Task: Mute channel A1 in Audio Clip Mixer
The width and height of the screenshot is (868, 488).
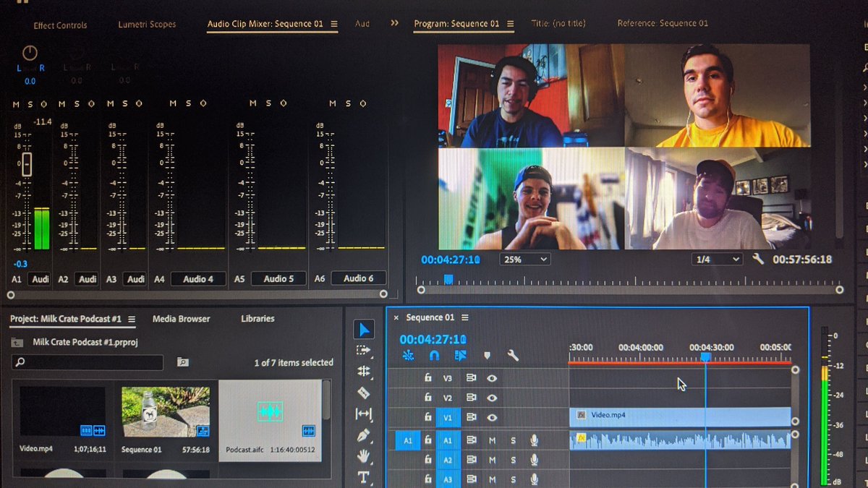Action: pyautogui.click(x=17, y=104)
